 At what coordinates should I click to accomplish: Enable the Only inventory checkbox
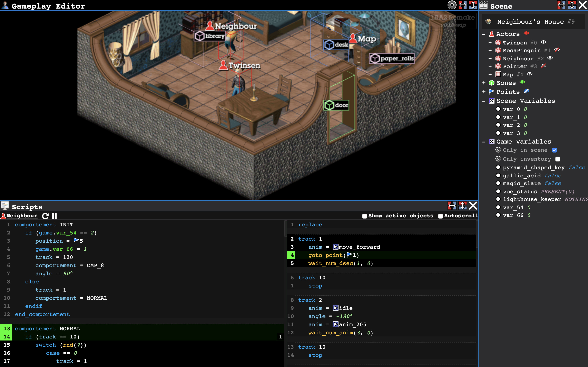[x=558, y=159]
